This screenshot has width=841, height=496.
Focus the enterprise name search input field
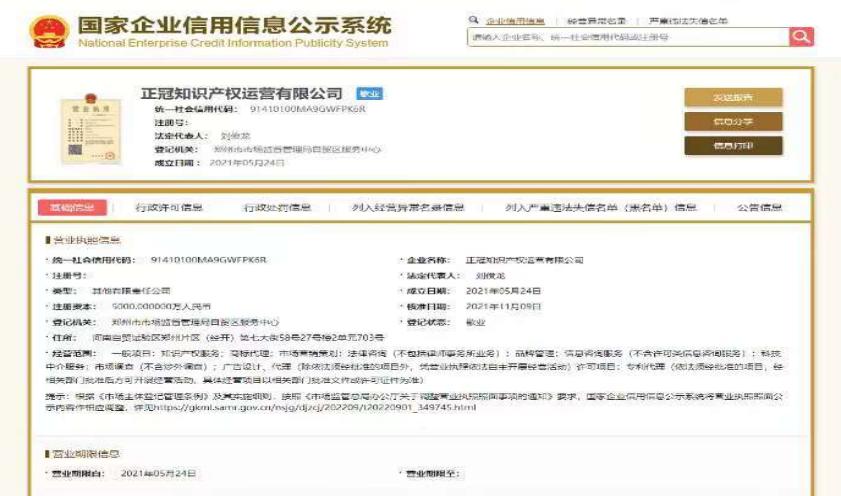[x=628, y=37]
